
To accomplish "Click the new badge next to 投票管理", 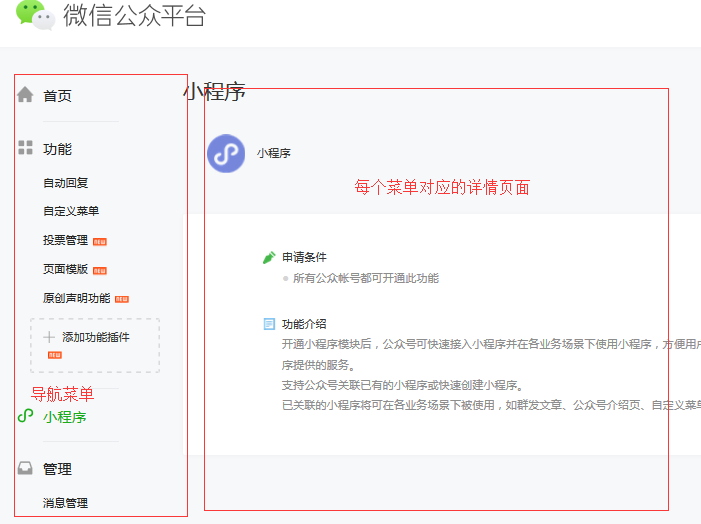I will pyautogui.click(x=100, y=242).
